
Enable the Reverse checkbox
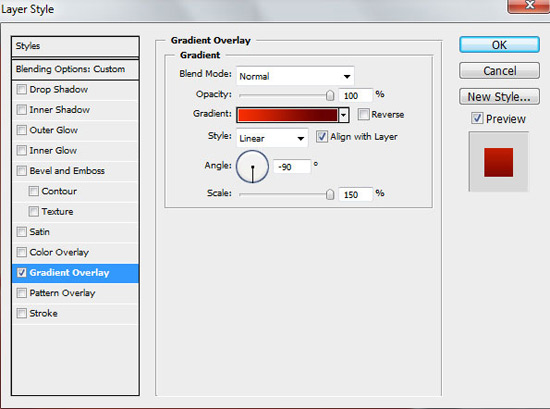pyautogui.click(x=363, y=114)
